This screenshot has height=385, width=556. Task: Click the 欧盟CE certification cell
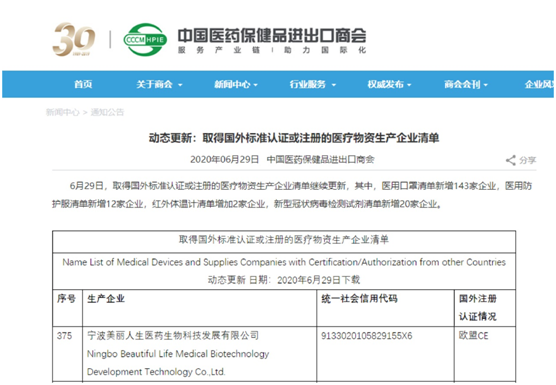(x=485, y=354)
